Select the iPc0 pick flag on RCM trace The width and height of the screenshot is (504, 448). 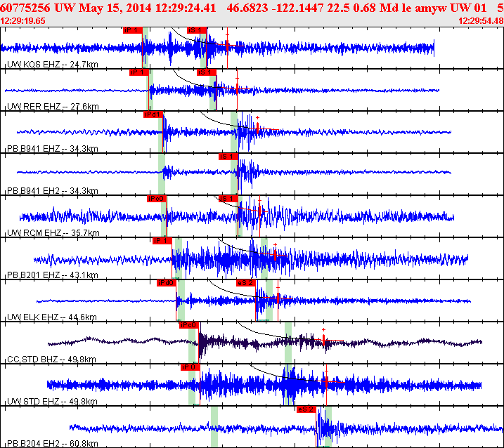(157, 199)
